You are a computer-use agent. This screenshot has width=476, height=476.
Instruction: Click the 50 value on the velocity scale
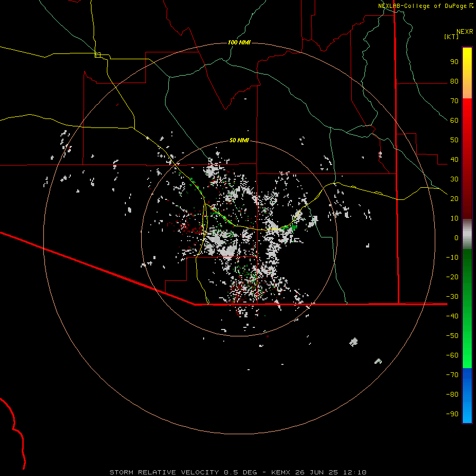[x=454, y=140]
